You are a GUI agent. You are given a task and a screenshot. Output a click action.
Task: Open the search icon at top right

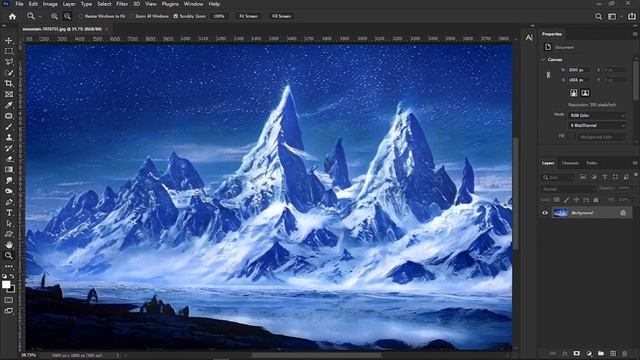598,16
